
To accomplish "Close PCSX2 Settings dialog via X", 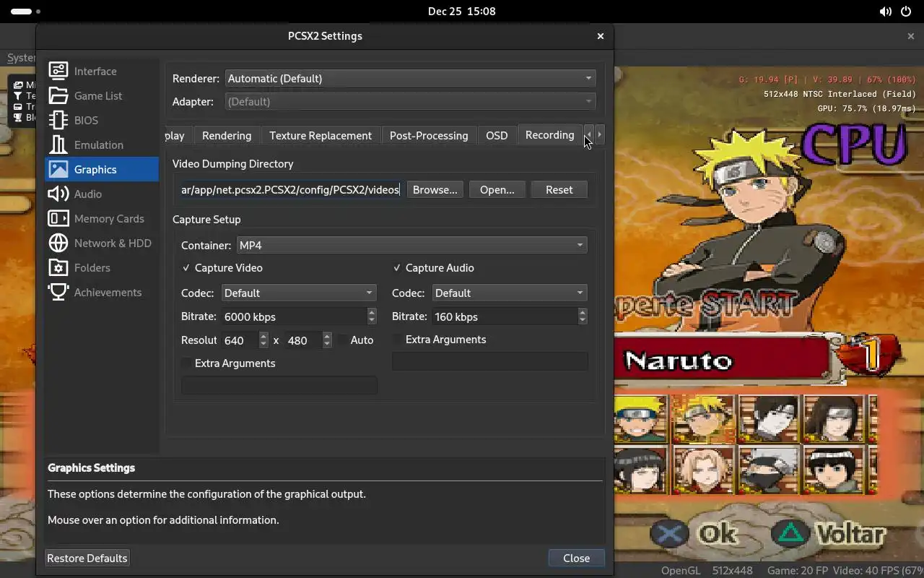I will [x=600, y=35].
